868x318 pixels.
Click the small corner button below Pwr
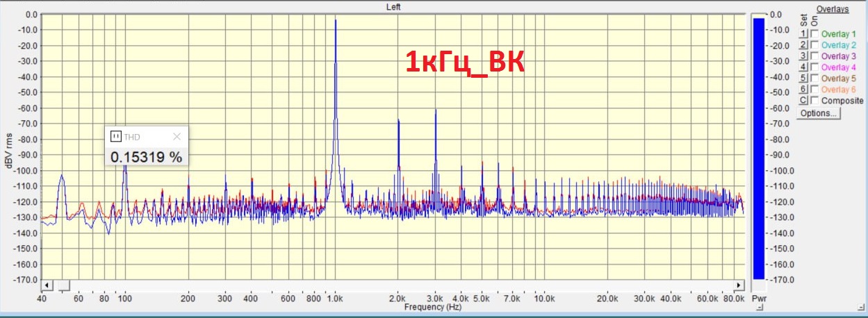(x=760, y=308)
